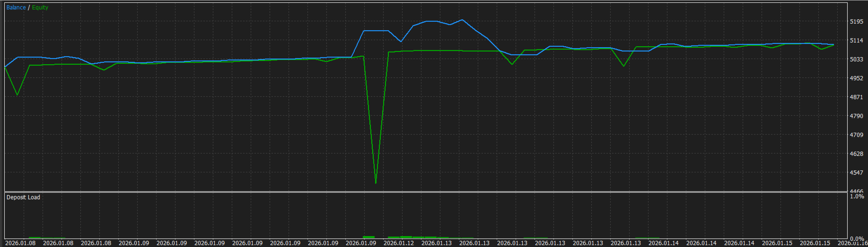Click the 5195 value on the price axis

tap(857, 22)
